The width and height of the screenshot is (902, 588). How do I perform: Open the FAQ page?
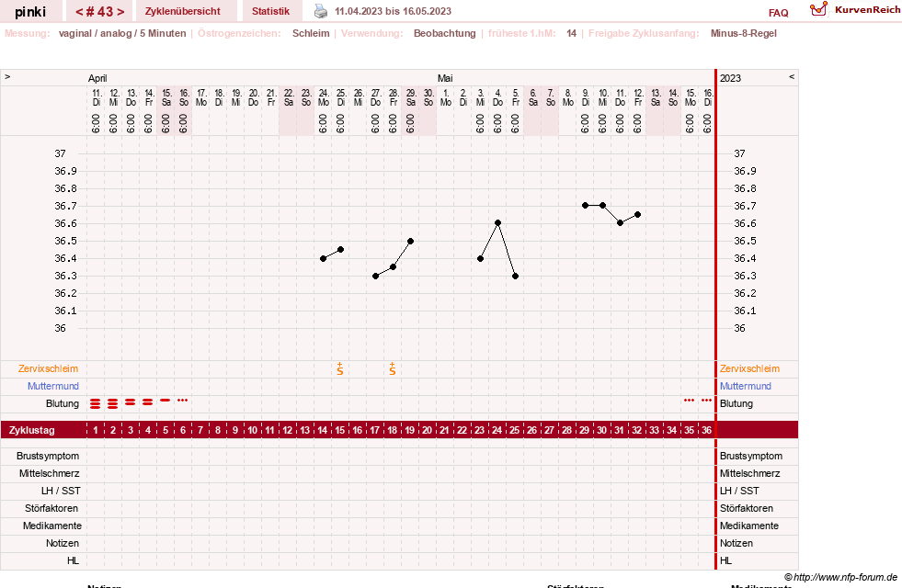click(x=778, y=13)
